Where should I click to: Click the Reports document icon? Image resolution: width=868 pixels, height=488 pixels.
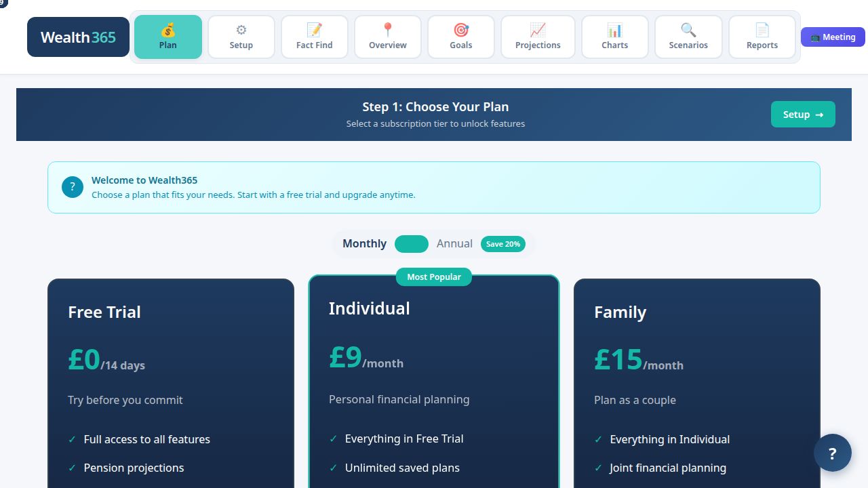(x=762, y=30)
